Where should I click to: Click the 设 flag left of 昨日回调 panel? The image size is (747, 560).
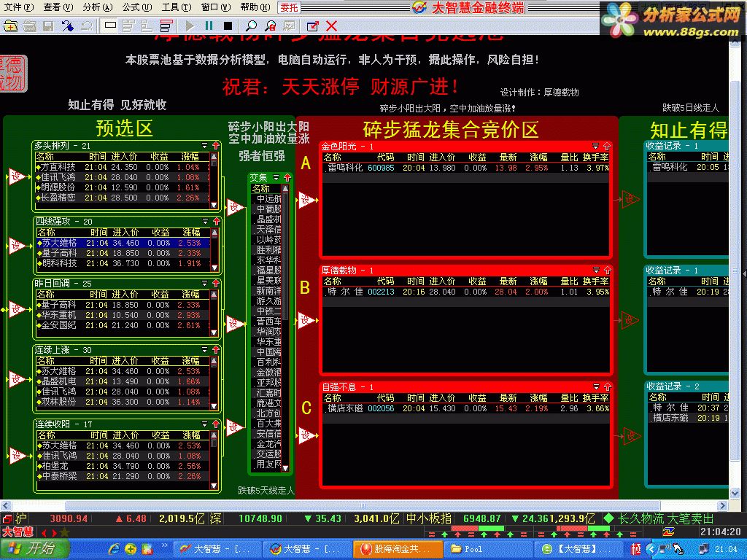(18, 309)
